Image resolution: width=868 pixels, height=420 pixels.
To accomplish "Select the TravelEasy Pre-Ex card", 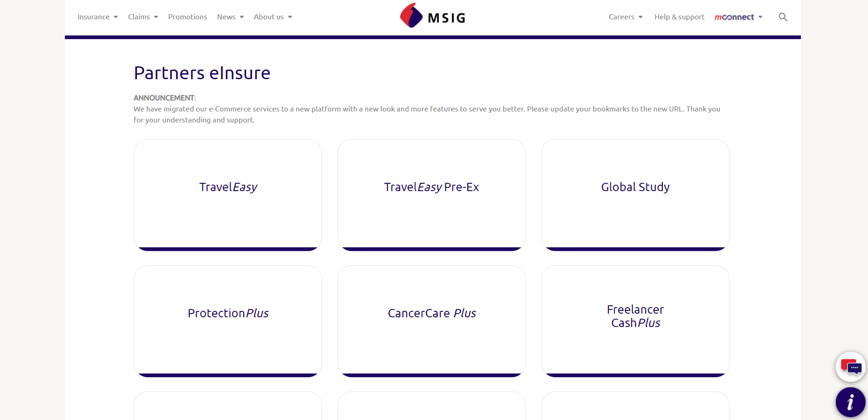I will click(431, 195).
